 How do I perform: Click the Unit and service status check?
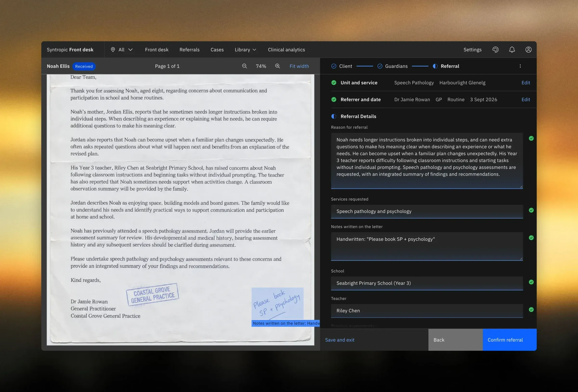[x=334, y=83]
